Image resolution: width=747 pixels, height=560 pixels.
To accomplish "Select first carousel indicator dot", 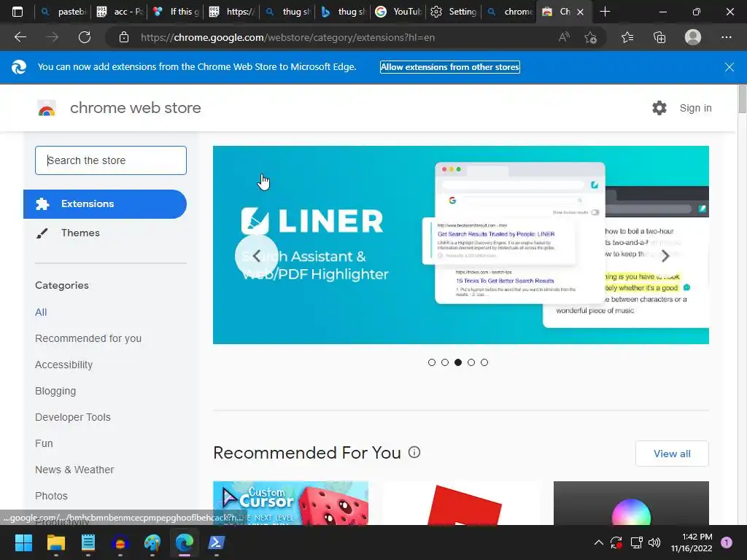I will (432, 362).
